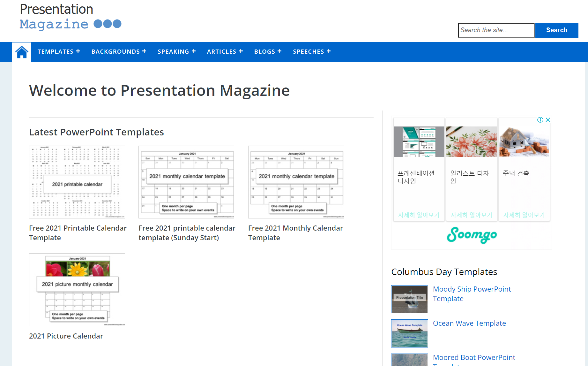The width and height of the screenshot is (588, 366).
Task: Close the advertisement with X icon
Action: click(548, 120)
